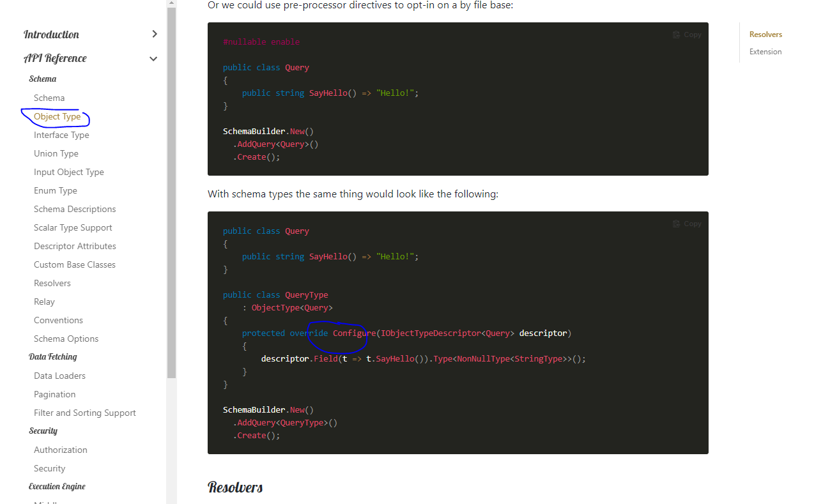Image resolution: width=830 pixels, height=504 pixels.
Task: Navigate to Scalar Type Support
Action: pos(72,227)
